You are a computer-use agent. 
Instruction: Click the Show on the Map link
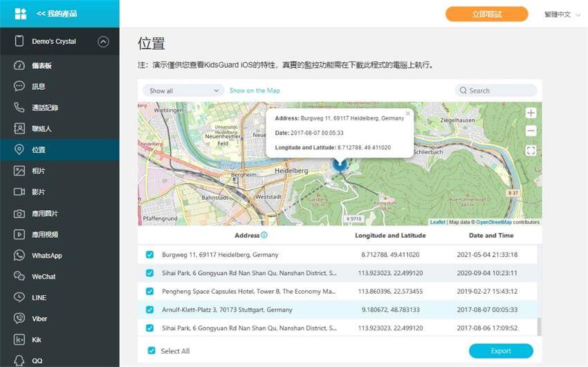click(x=255, y=91)
